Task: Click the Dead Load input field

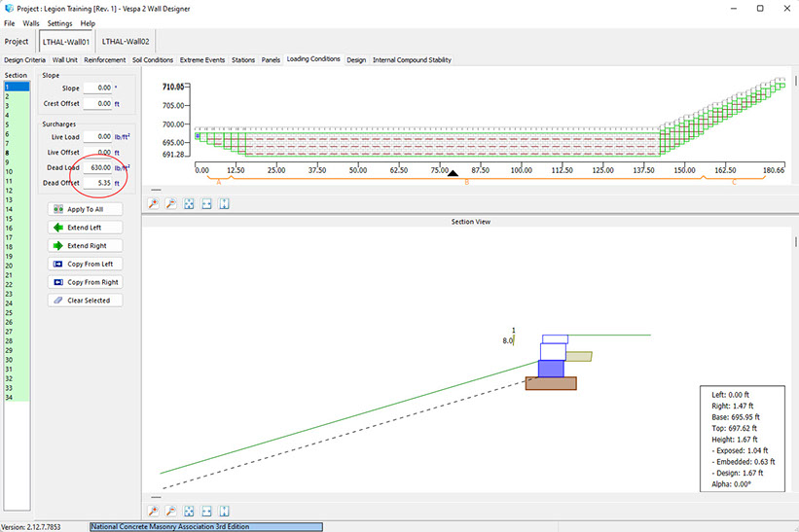Action: [96, 168]
